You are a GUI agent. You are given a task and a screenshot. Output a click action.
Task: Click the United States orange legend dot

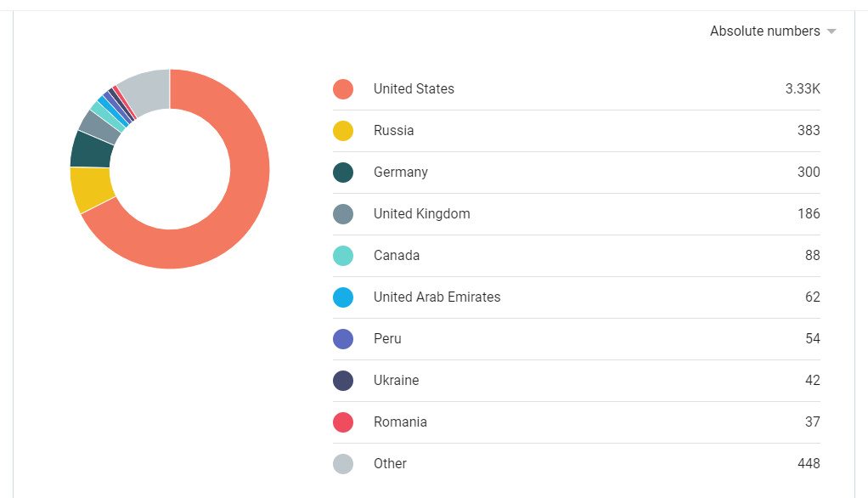[x=343, y=89]
